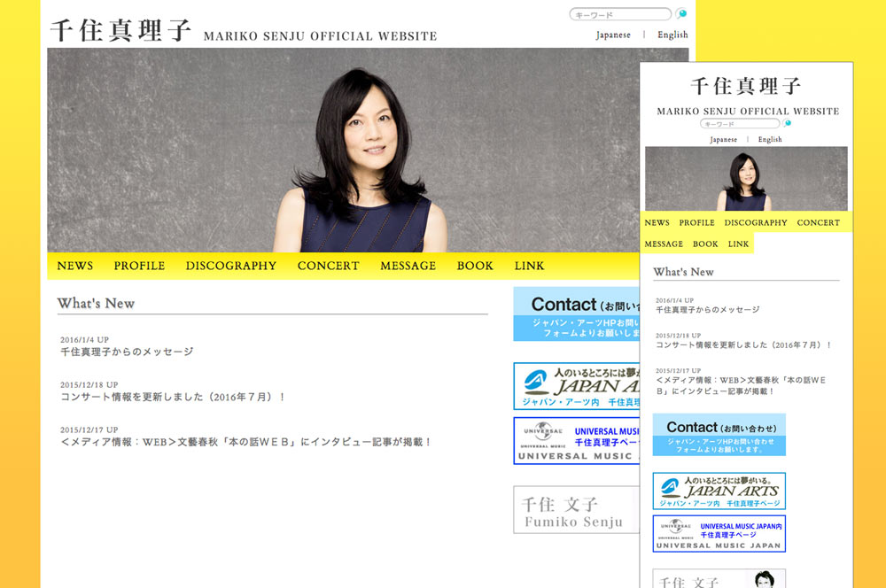Click the Japan Arts logo banner in mobile preview
Image resolution: width=886 pixels, height=588 pixels.
719,491
